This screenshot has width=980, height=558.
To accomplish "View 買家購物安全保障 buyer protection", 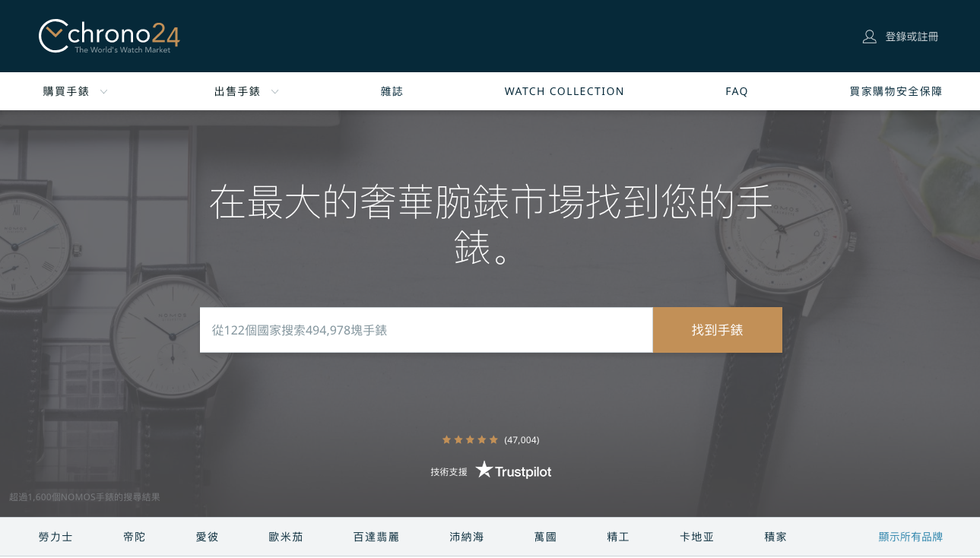I will click(x=896, y=91).
